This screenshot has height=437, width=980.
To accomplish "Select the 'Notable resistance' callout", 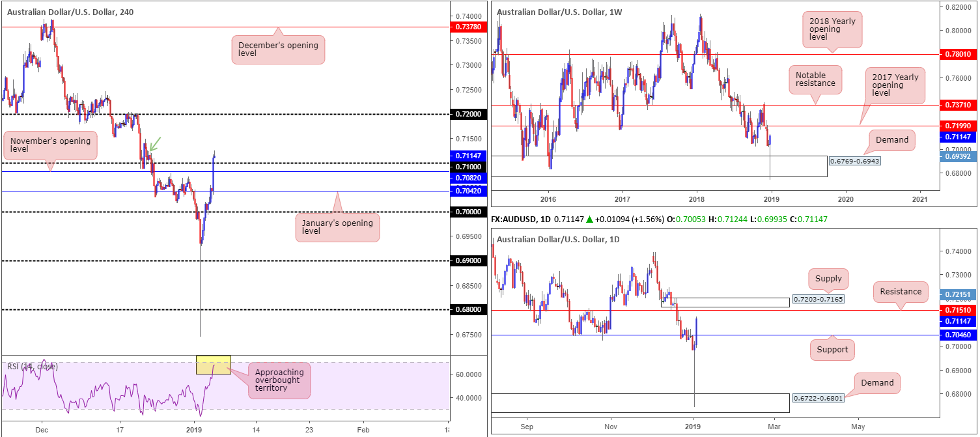I will click(816, 79).
